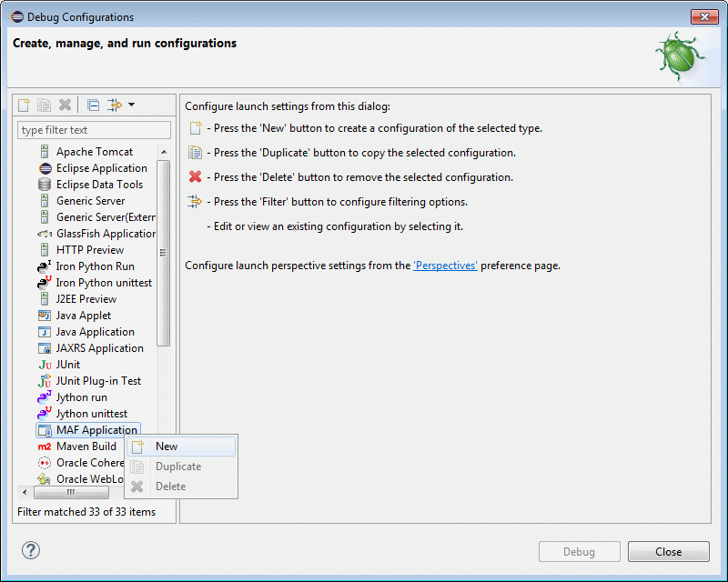Select the 'Eclipse Data Tools' label
Screen dimensions: 728x582
tap(99, 185)
